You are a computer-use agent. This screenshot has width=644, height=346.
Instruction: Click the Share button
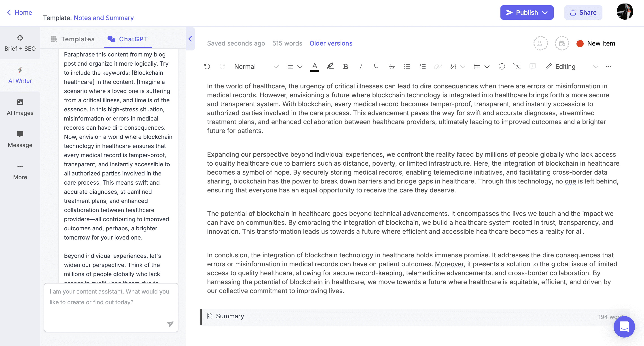[583, 12]
